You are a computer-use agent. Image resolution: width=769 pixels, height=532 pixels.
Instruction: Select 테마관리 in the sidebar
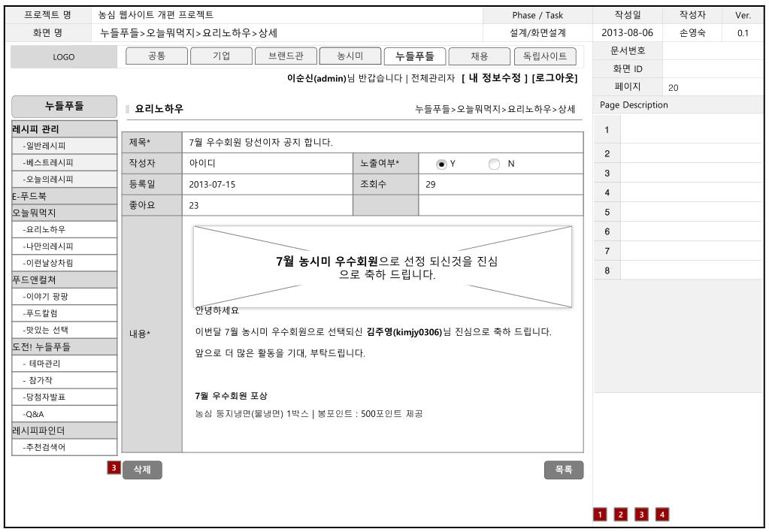coord(64,364)
